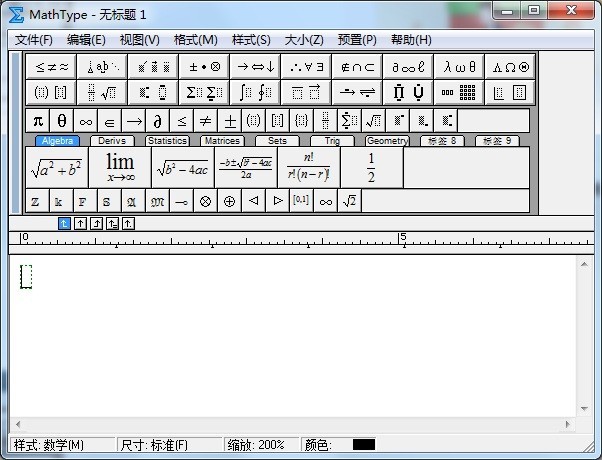Viewport: 602px width, 460px height.
Task: Insert the theta symbol
Action: click(x=62, y=121)
